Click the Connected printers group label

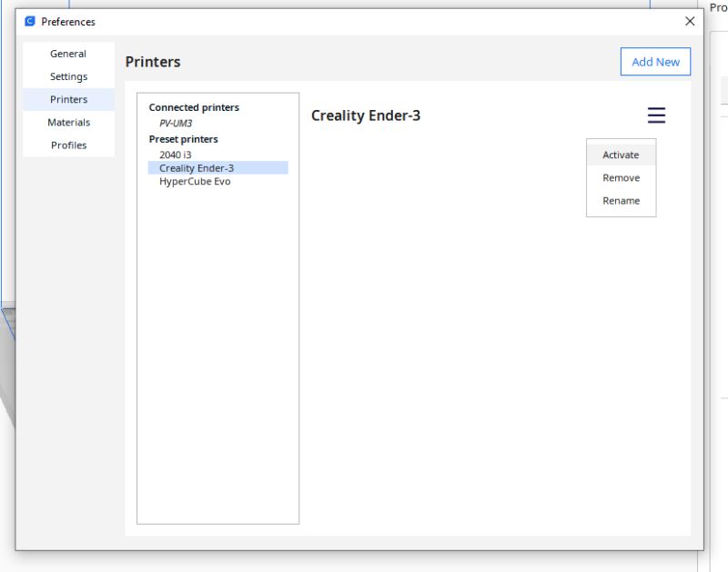193,106
